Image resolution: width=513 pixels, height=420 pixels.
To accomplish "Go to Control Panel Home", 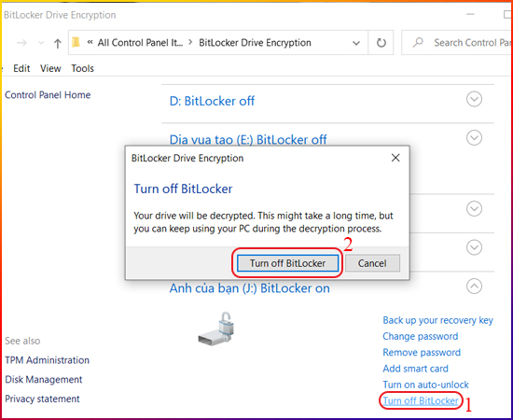I will pyautogui.click(x=48, y=95).
